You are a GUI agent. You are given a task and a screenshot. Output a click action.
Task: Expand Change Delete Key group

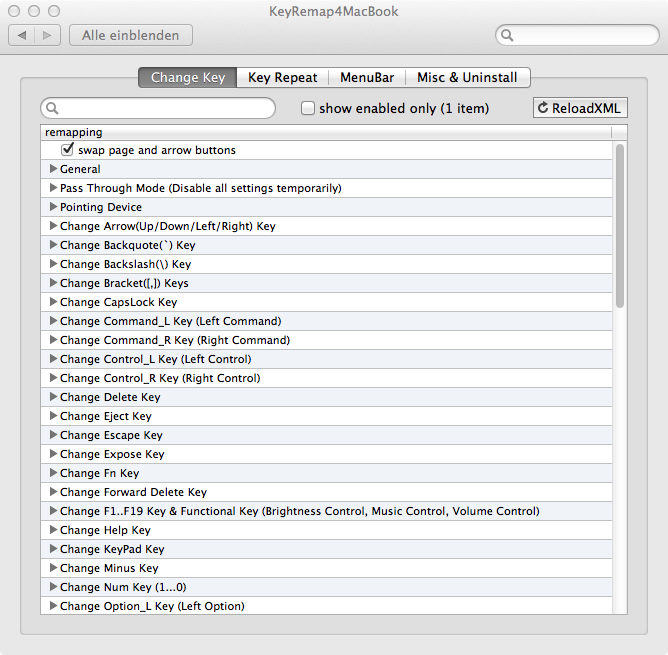[53, 397]
